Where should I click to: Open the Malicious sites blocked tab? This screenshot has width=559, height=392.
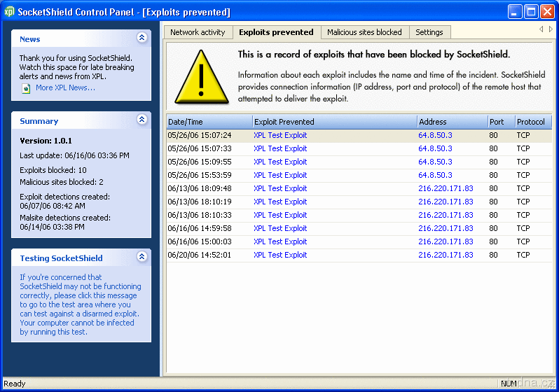[364, 32]
